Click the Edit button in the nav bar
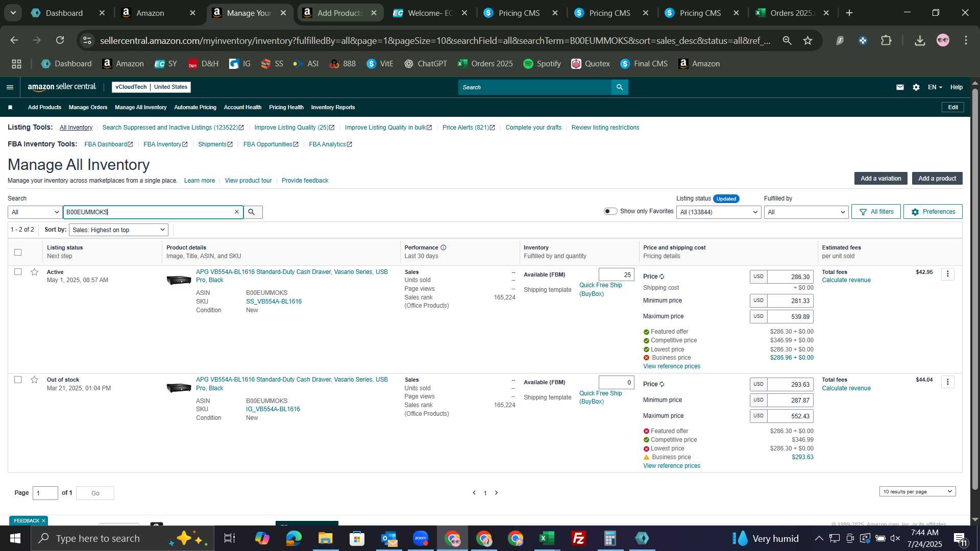The height and width of the screenshot is (551, 980). coord(952,107)
